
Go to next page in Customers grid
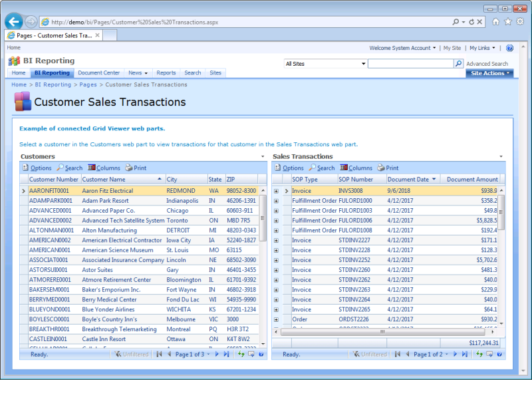218,354
